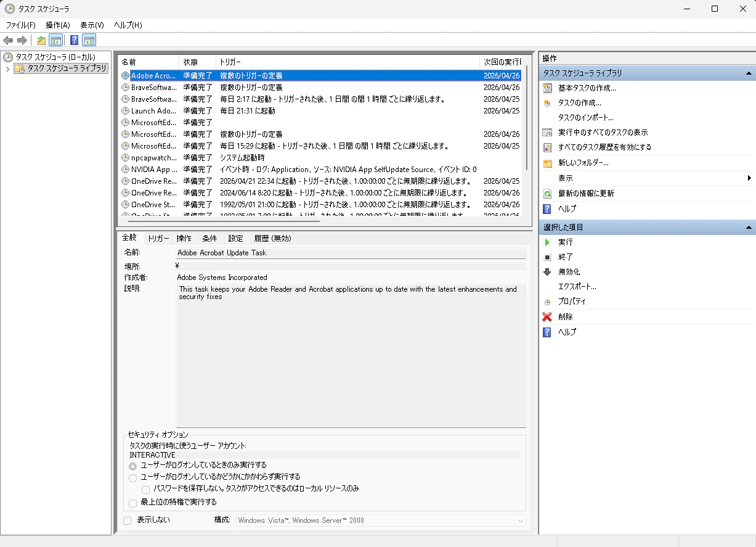
Task: Collapse the 選択した項目 actions section
Action: (x=749, y=228)
